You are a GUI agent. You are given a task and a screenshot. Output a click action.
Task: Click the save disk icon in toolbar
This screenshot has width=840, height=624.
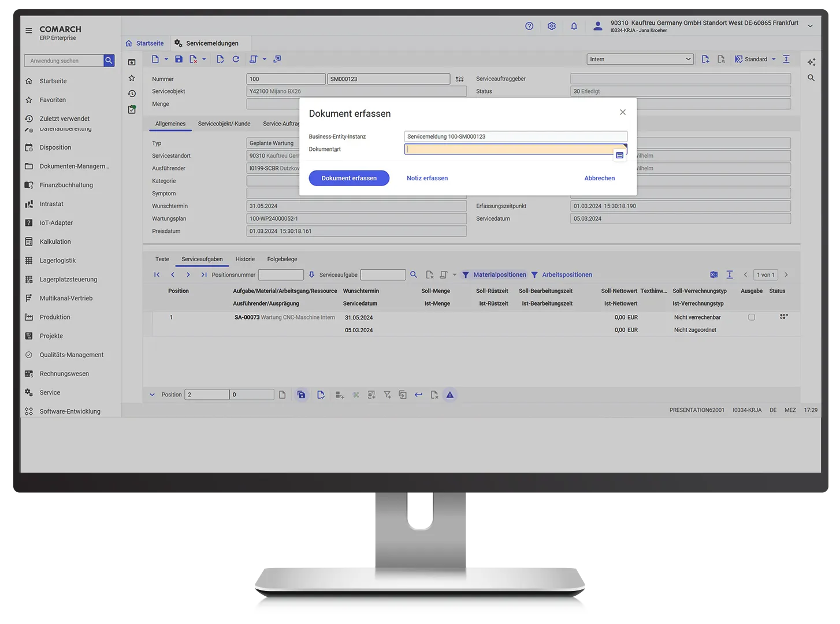[x=179, y=59]
